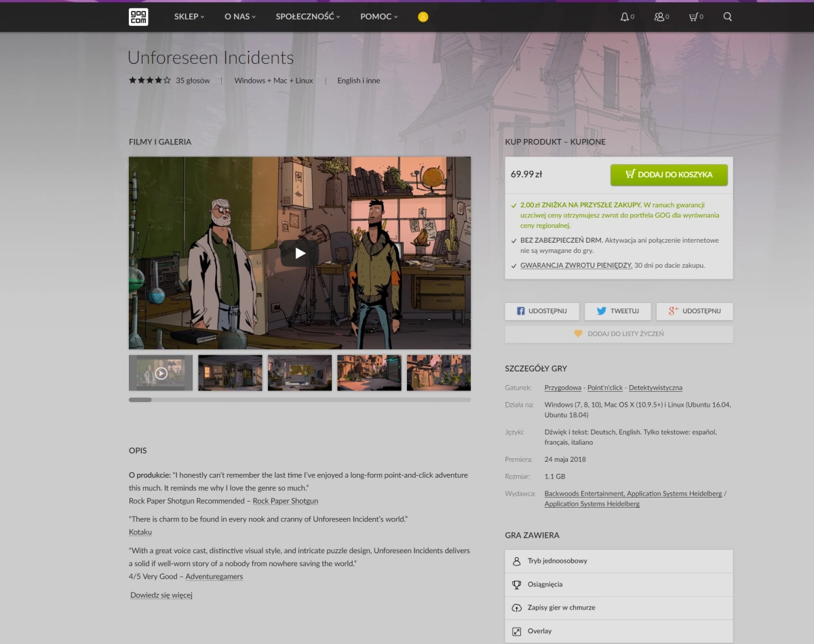The height and width of the screenshot is (644, 814).
Task: Click the 35 głosów votes text
Action: tap(193, 81)
